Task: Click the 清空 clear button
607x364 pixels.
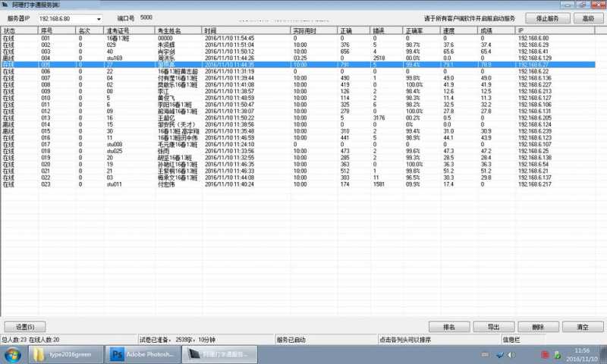Action: (x=583, y=327)
